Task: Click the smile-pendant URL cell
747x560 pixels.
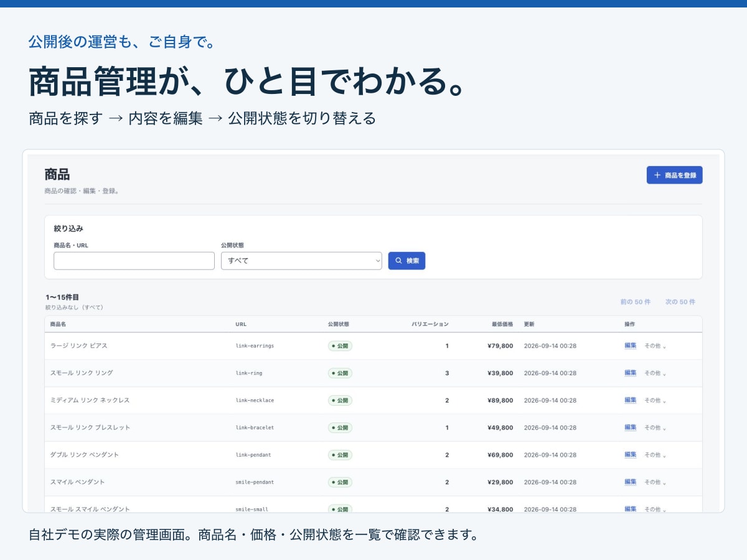Action: [x=255, y=483]
